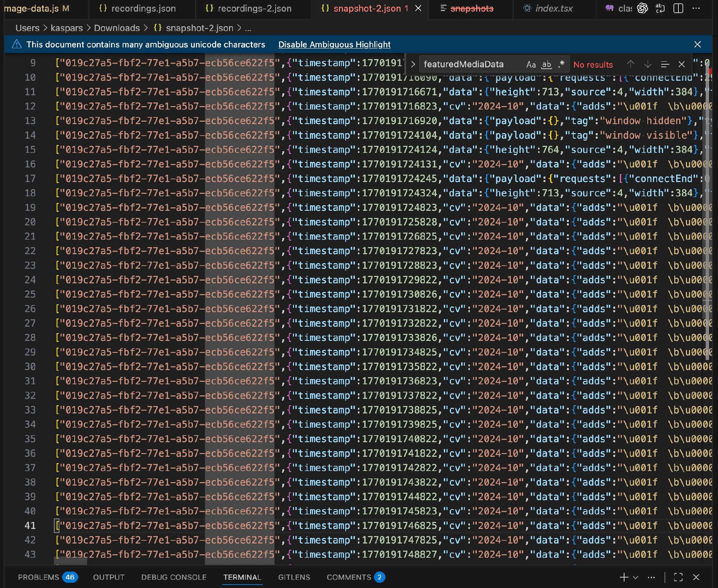718x588 pixels.
Task: Click timestamp 1770191716671 on line 11
Action: (x=399, y=92)
